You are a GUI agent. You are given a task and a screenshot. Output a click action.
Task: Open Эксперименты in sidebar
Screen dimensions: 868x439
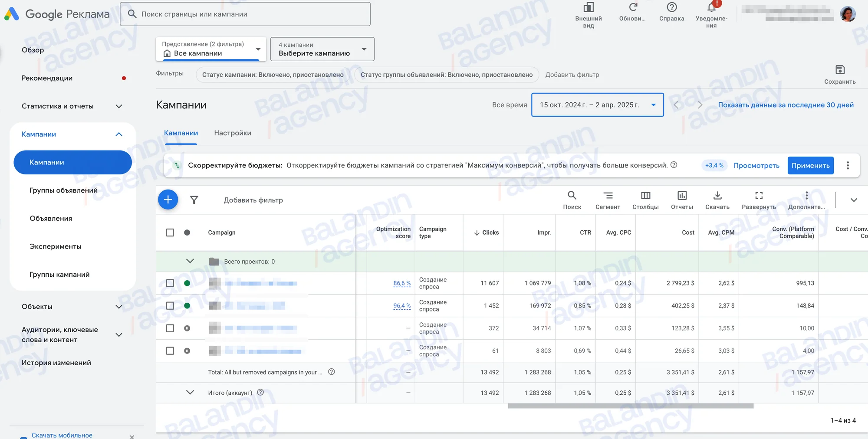[56, 246]
